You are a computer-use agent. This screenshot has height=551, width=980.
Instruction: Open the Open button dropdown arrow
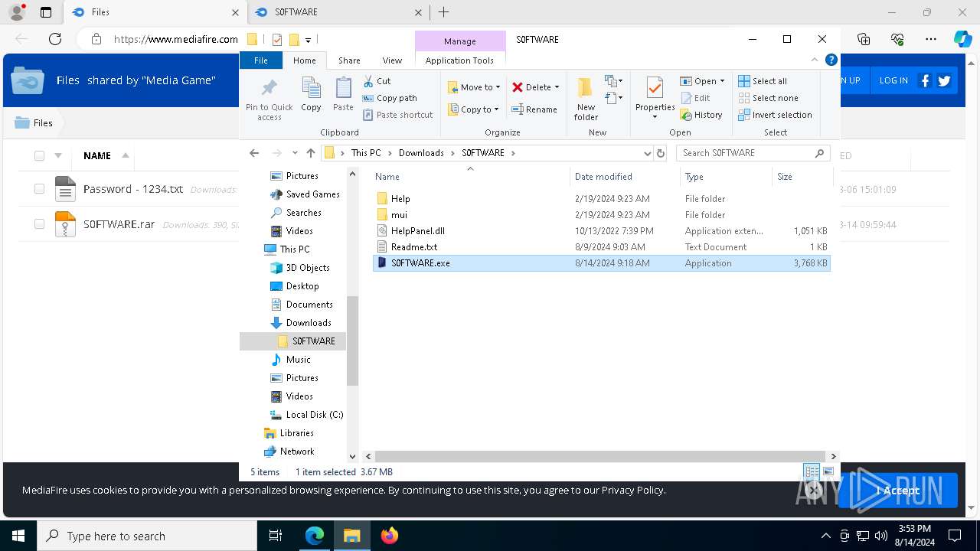pos(722,81)
